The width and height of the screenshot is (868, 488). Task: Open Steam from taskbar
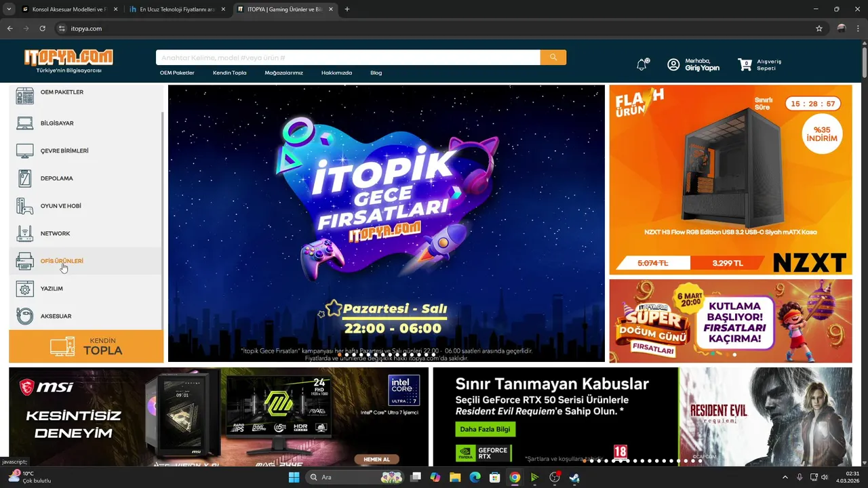[574, 477]
